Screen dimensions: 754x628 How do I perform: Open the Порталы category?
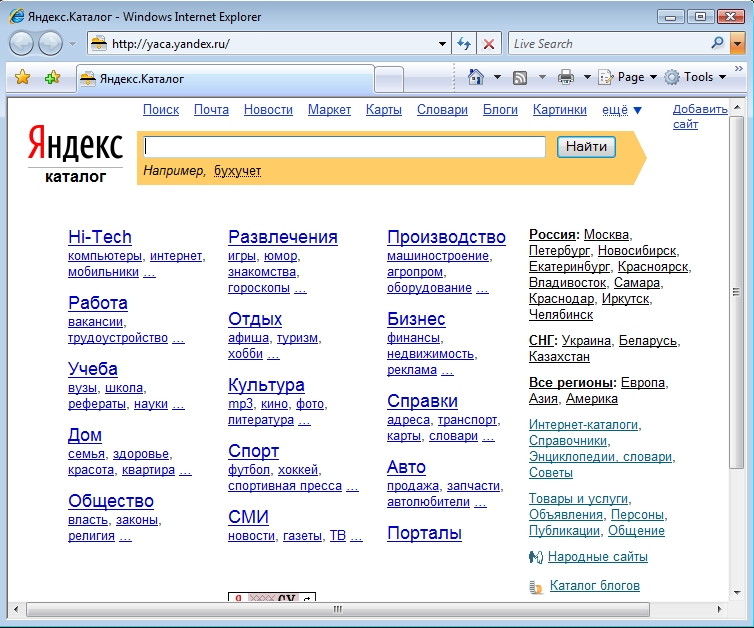point(425,533)
